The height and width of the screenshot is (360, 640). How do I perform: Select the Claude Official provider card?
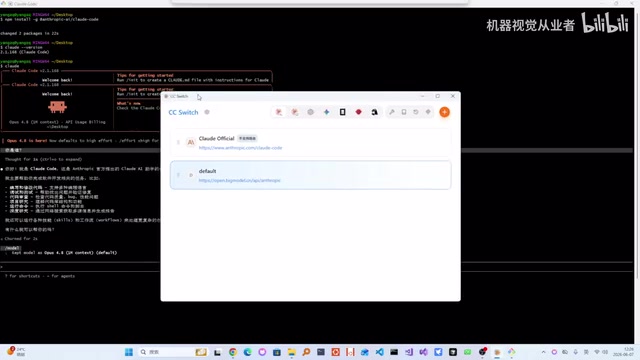[311, 142]
